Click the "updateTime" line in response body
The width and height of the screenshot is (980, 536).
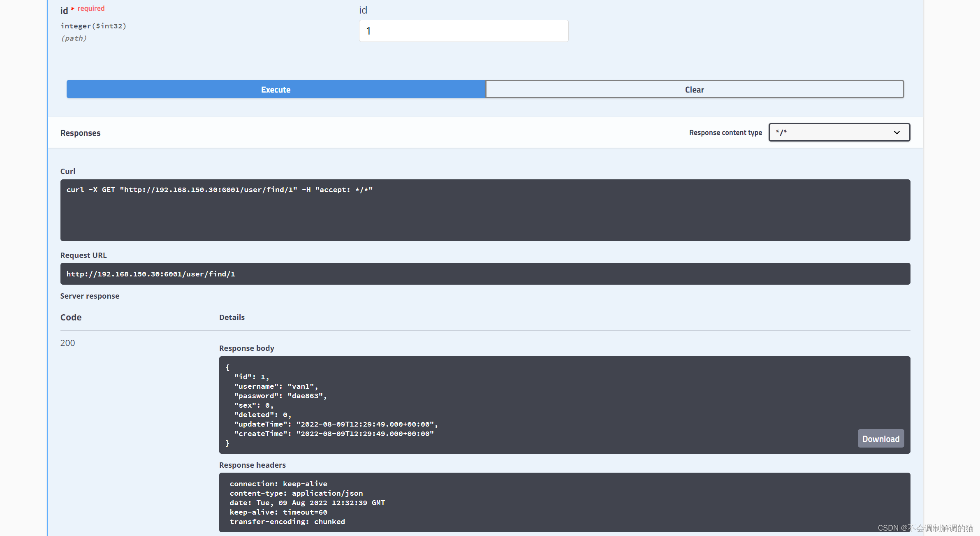(336, 424)
